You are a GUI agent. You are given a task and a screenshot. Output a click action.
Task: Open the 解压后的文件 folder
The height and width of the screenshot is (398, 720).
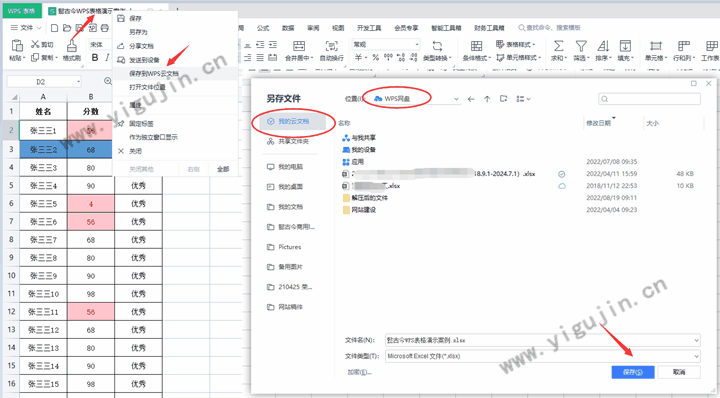coord(365,198)
